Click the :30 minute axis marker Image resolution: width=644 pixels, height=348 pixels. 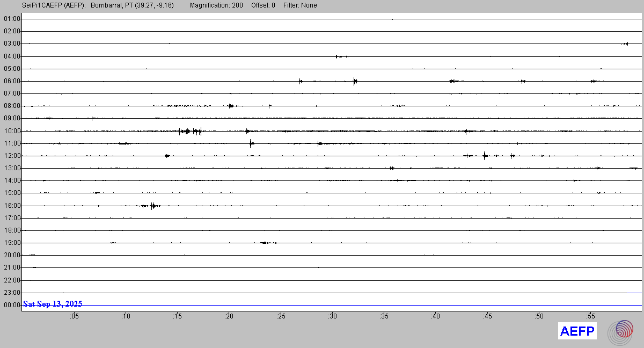coord(332,316)
